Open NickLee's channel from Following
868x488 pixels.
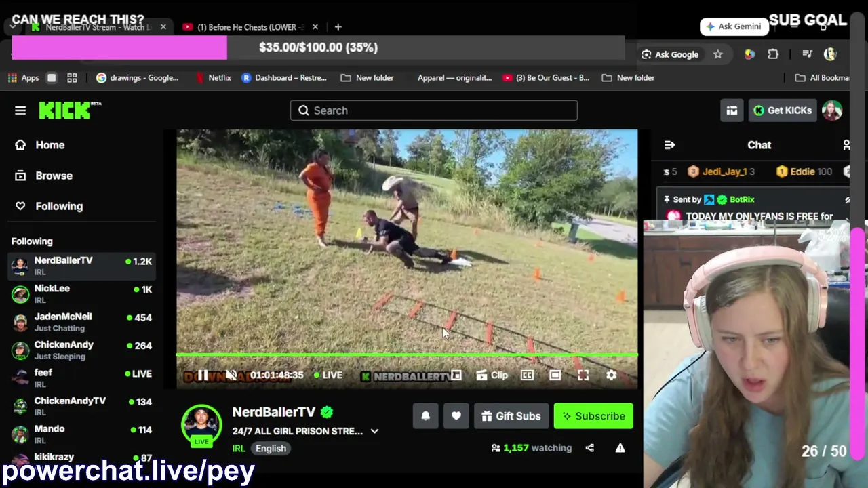click(x=81, y=294)
